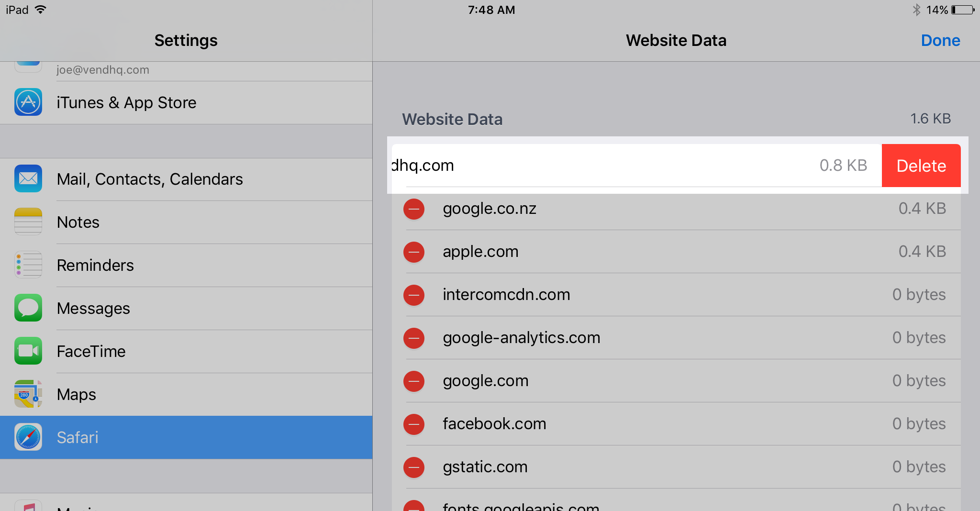Tap the green Messages bubble icon

pyautogui.click(x=28, y=308)
